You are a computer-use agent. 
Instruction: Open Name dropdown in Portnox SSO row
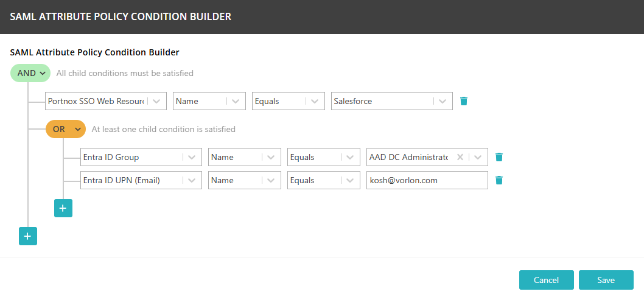coord(236,101)
